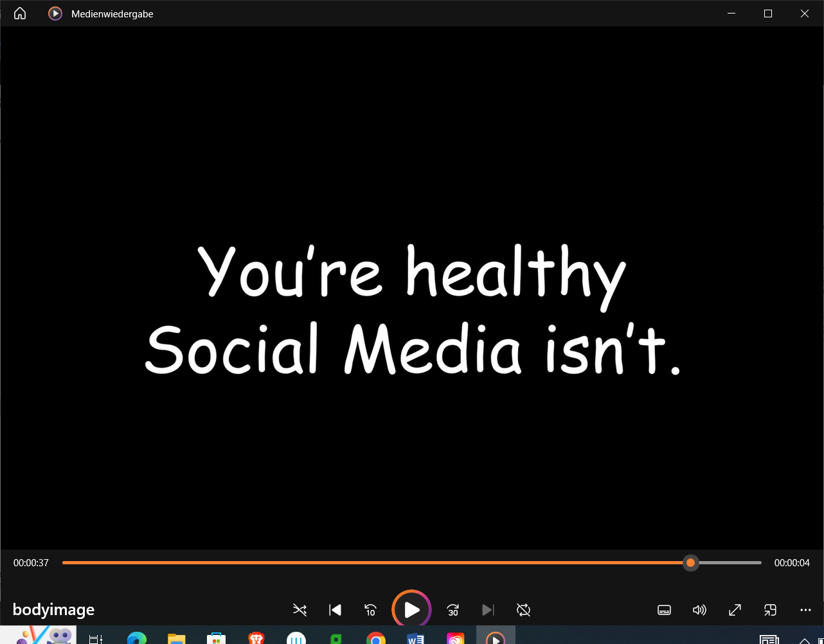Click the bodyimage video title
Viewport: 824px width, 644px height.
coord(53,610)
